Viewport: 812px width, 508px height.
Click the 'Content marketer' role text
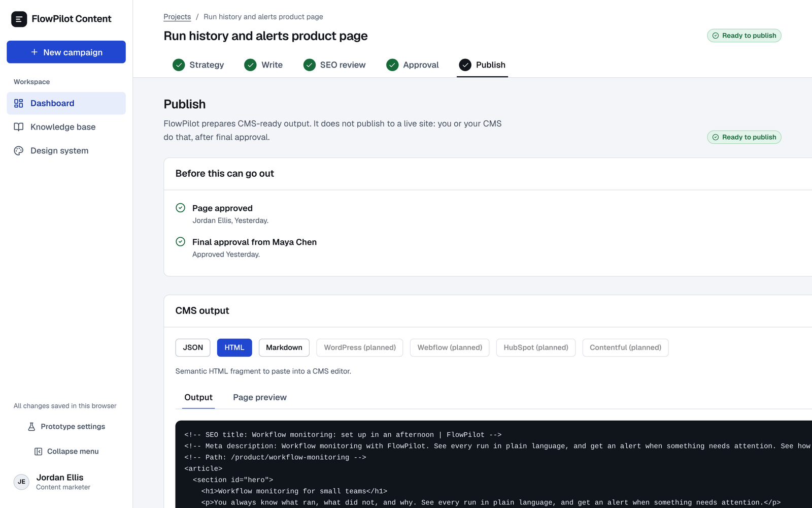[63, 487]
